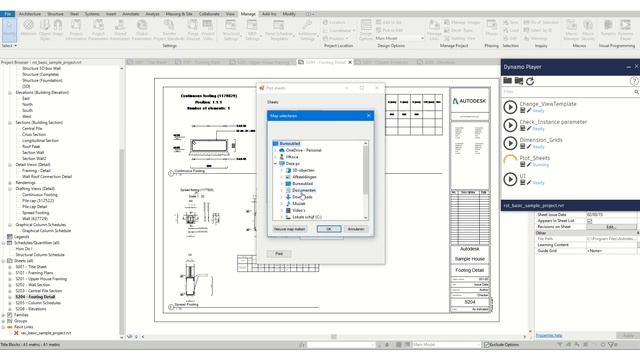Click Annuleren in folder dialog
Viewport: 640px width, 360px height.
(x=356, y=229)
